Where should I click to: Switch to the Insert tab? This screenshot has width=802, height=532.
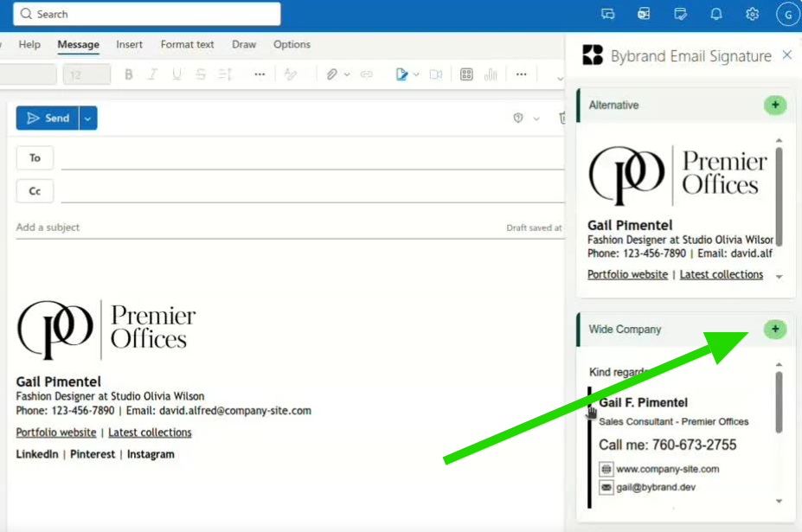point(130,44)
